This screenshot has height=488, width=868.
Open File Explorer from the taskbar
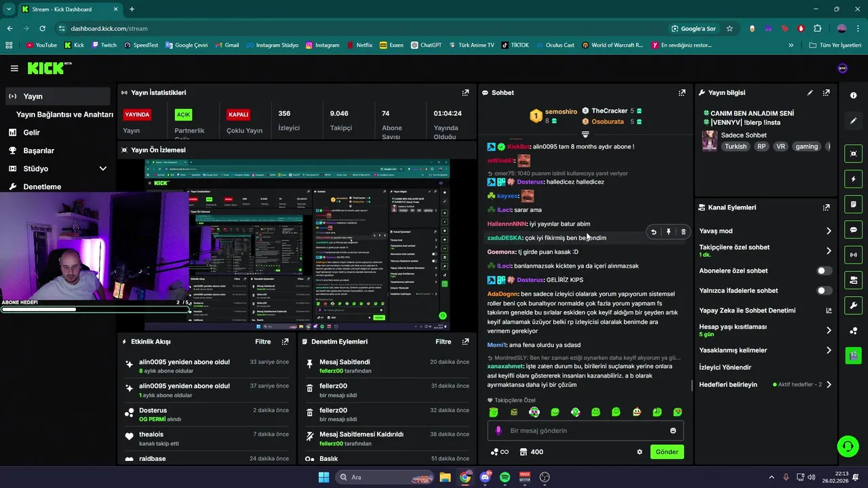(445, 477)
